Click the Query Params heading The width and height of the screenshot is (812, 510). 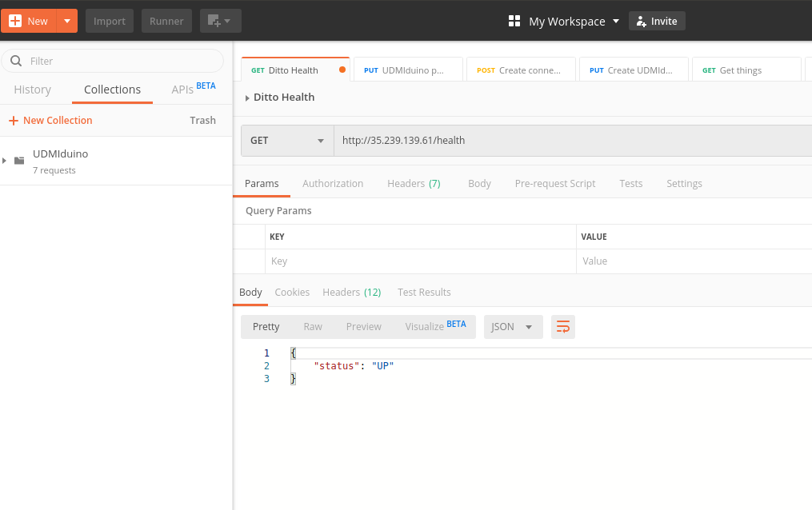278,211
